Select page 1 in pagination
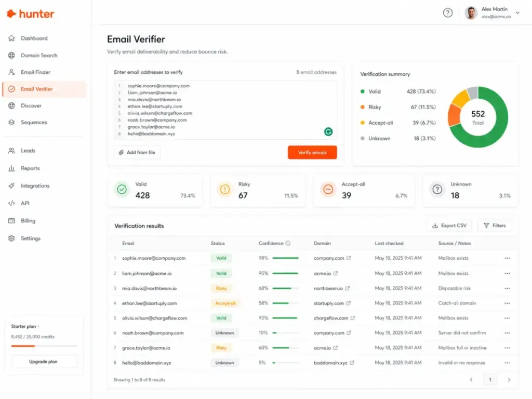This screenshot has height=399, width=532. [490, 380]
